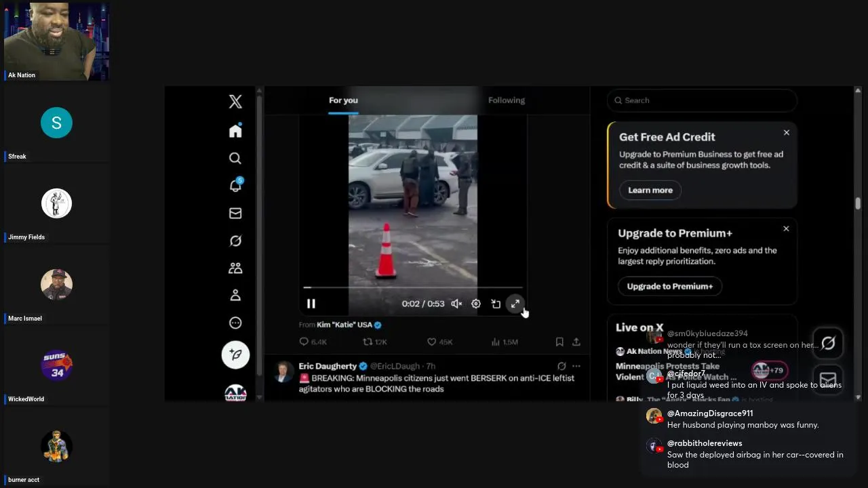Viewport: 868px width, 488px height.
Task: Open more options on Eric Daugherty post
Action: click(x=576, y=366)
